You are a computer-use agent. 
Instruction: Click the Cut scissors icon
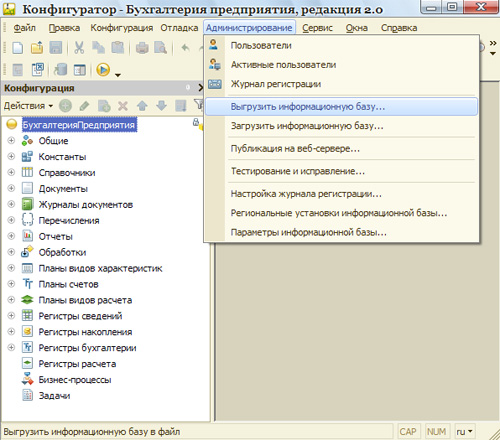pyautogui.click(x=79, y=48)
